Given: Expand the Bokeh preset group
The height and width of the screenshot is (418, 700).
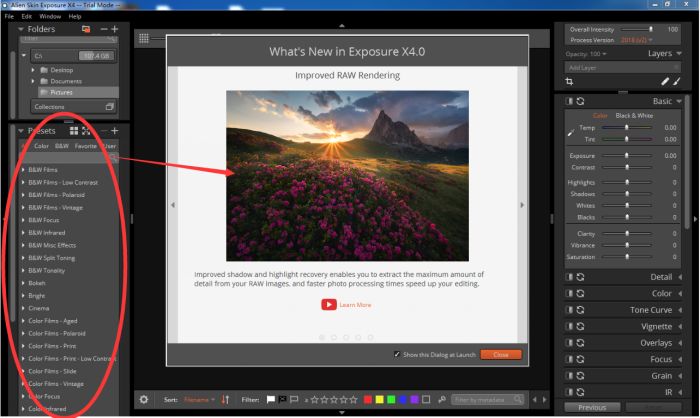Looking at the screenshot, I should coord(23,283).
